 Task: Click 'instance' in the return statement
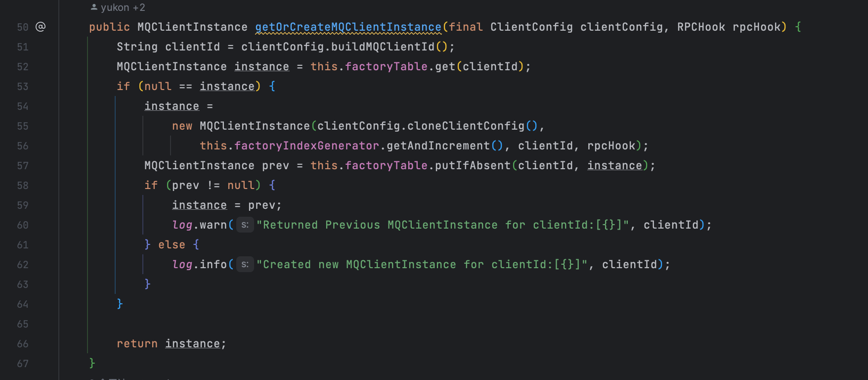tap(192, 343)
